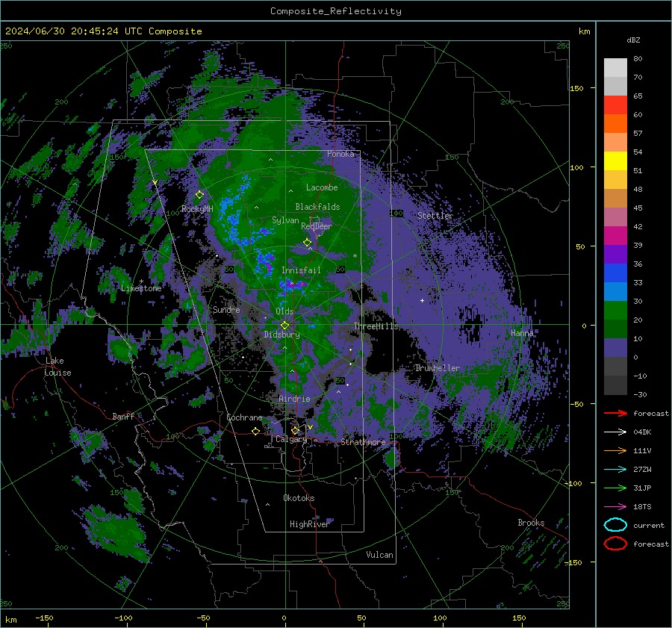Screen dimensions: 672x628
Task: Click the Brooks label
Action: tap(531, 523)
